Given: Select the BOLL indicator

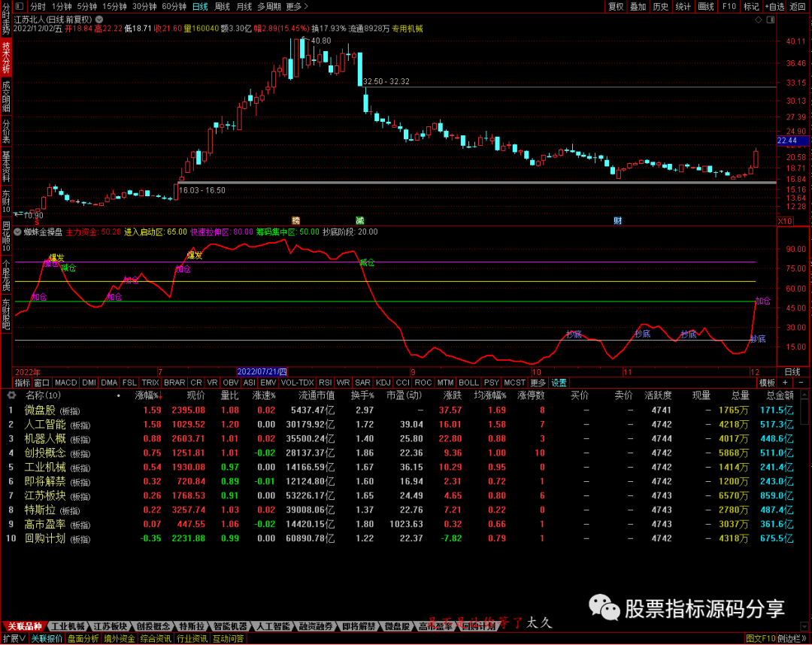Looking at the screenshot, I should 468,383.
